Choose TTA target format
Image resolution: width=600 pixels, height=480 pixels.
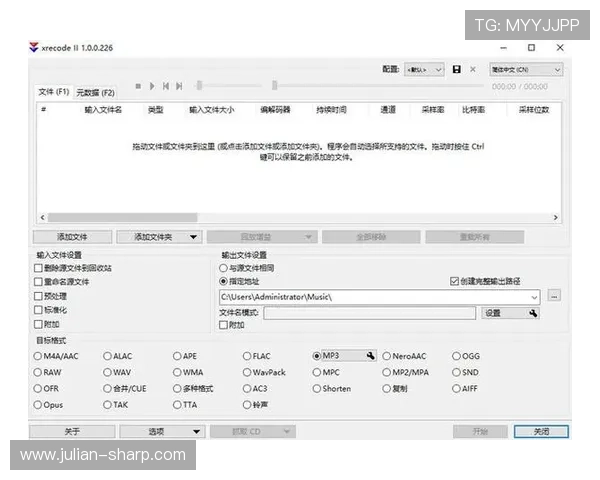(x=177, y=405)
